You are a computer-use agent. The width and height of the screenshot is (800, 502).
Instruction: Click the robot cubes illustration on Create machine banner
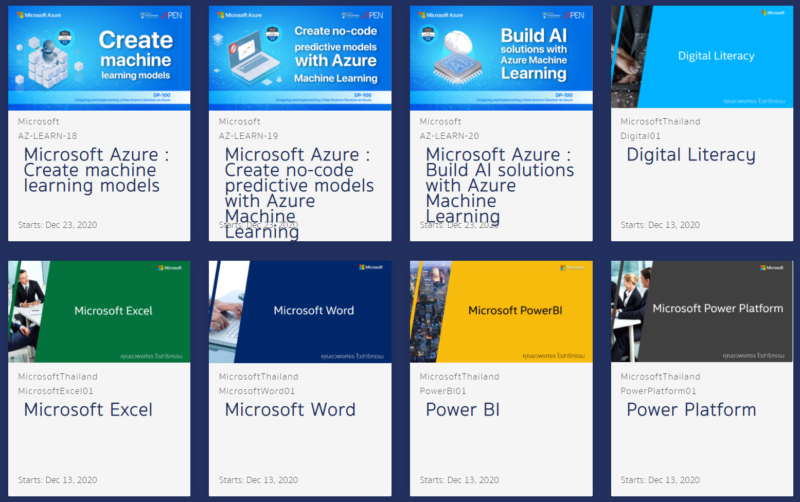pos(47,62)
